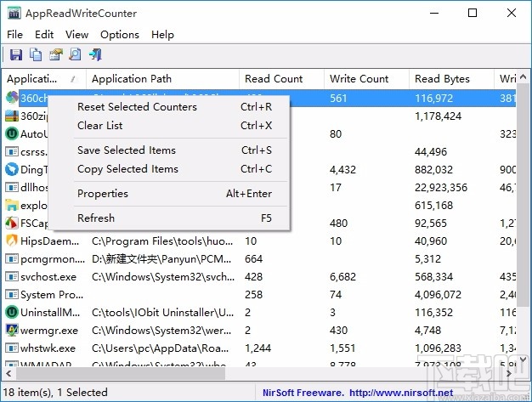Click the 360zip row icon
The height and width of the screenshot is (402, 532).
pyautogui.click(x=12, y=116)
